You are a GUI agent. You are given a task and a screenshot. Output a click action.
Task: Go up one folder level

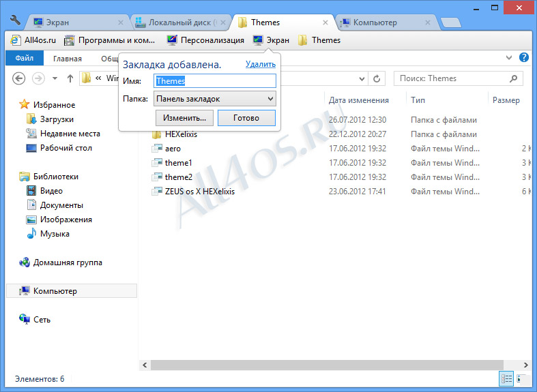[x=70, y=78]
